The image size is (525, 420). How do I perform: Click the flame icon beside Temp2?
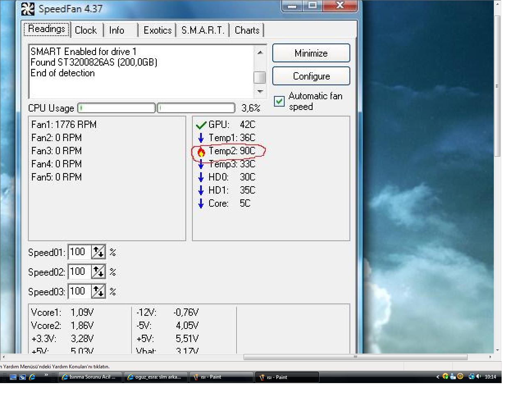pyautogui.click(x=201, y=152)
